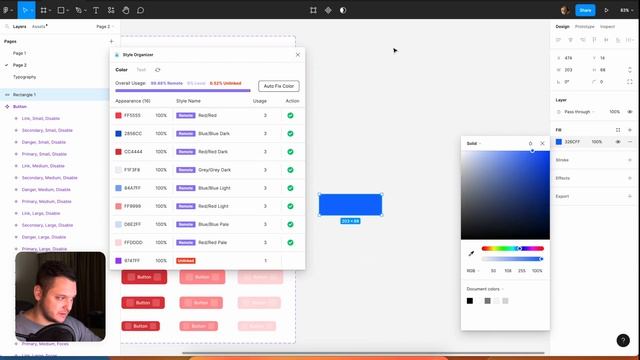Add an export setting with plus icon
Screen dimensions: 640x360
click(x=629, y=196)
